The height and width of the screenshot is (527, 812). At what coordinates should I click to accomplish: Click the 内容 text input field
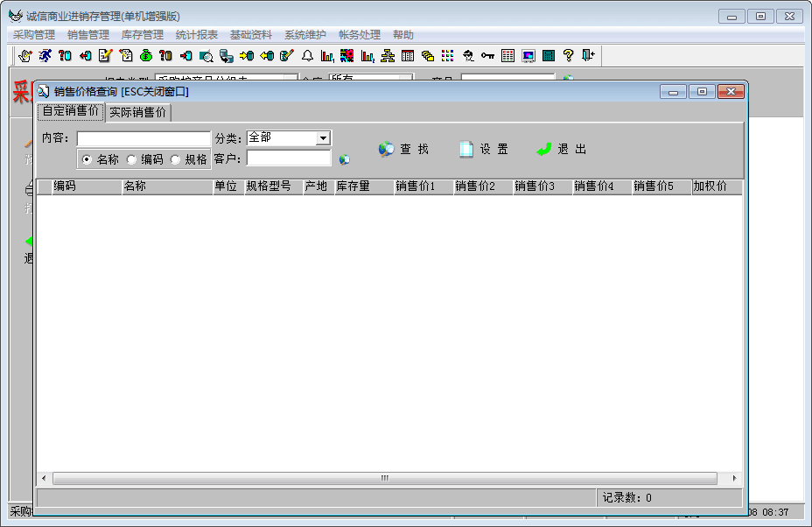coord(143,138)
